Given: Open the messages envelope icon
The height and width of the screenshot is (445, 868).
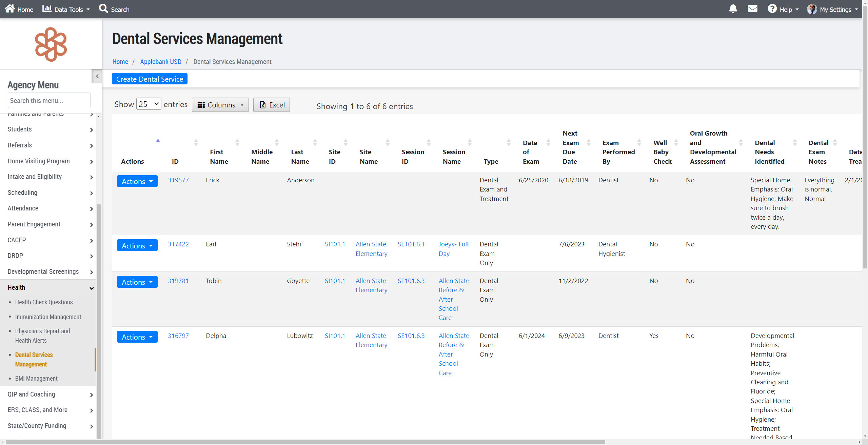Looking at the screenshot, I should pos(752,9).
